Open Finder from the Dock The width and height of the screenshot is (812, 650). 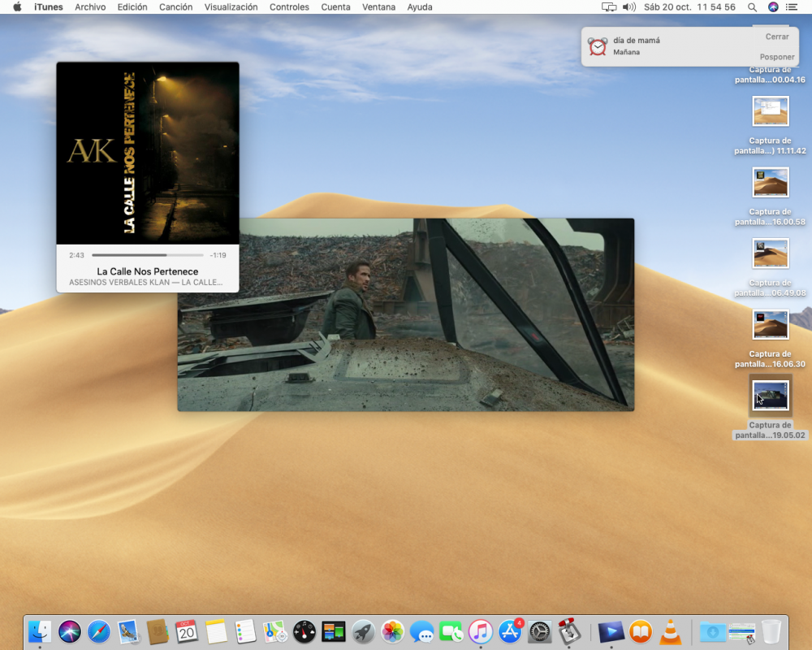click(x=40, y=632)
